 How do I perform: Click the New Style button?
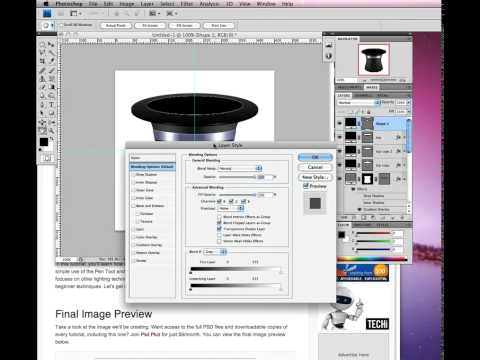(315, 177)
